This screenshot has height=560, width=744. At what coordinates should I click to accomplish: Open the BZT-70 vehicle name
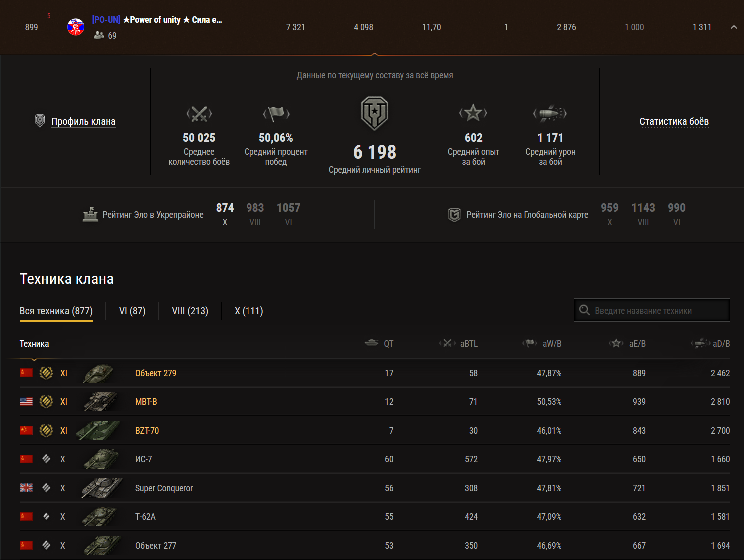tap(147, 431)
